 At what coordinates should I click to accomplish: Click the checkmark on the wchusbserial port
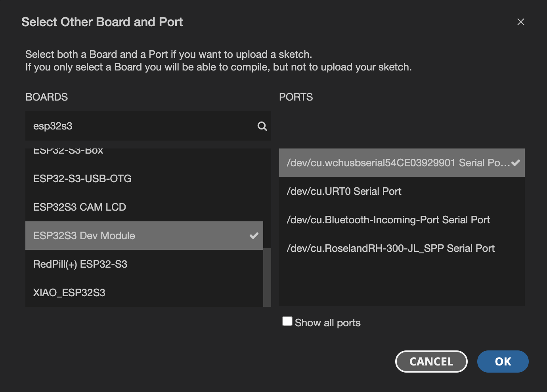tap(516, 162)
